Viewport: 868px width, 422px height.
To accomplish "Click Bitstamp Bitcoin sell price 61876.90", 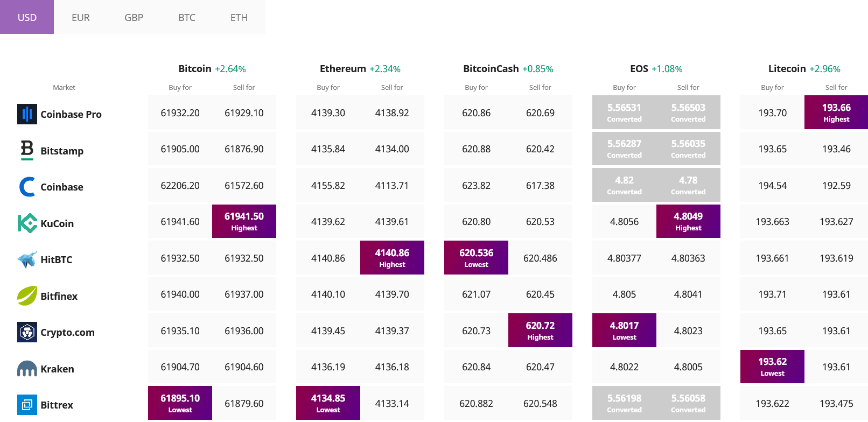I will pos(244,149).
